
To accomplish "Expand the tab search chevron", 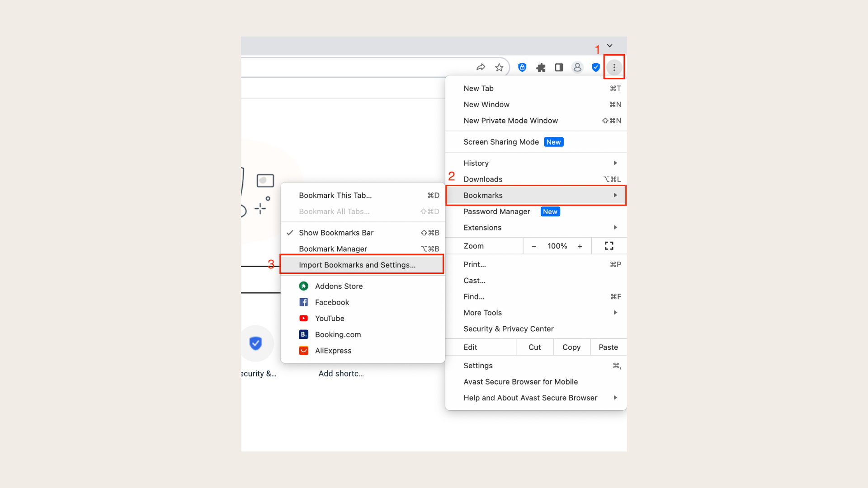I will click(x=609, y=46).
